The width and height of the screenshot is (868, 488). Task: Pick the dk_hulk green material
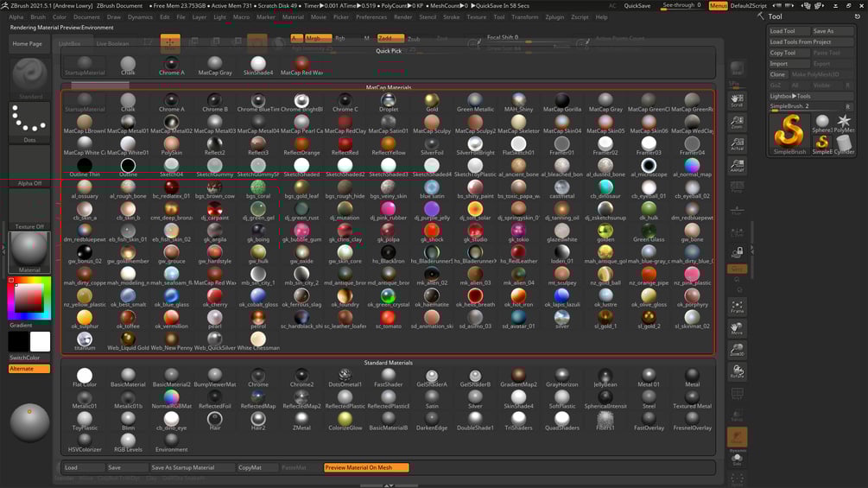(x=649, y=209)
